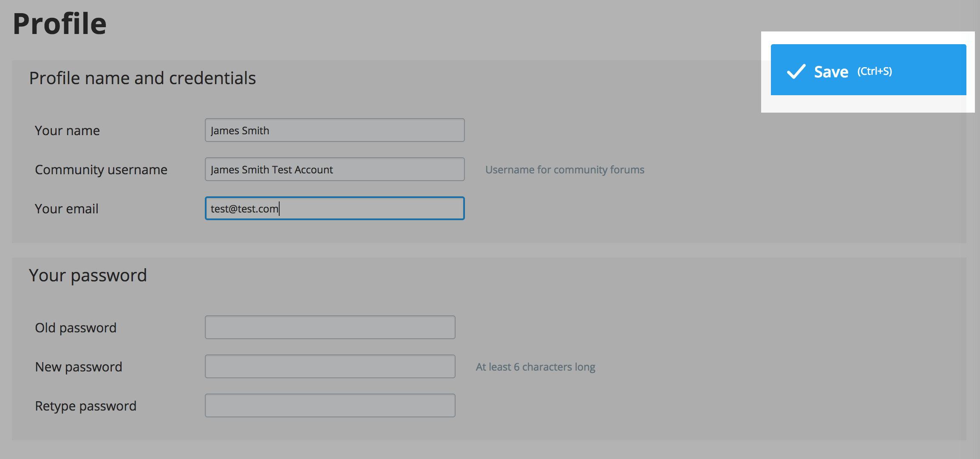Viewport: 980px width, 459px height.
Task: Click the Old password field
Action: click(330, 327)
